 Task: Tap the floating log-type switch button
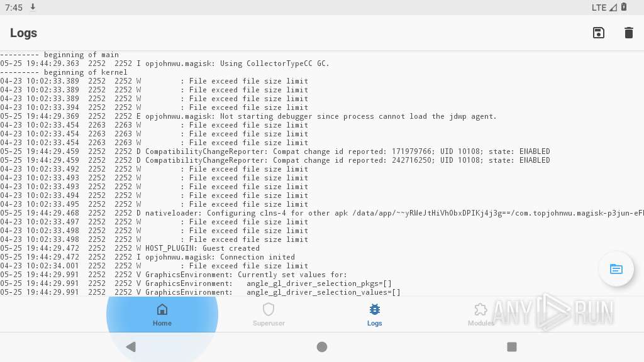pos(616,269)
